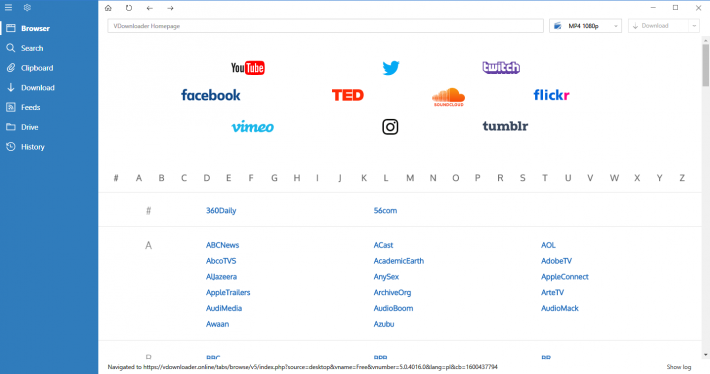The width and height of the screenshot is (710, 374).
Task: Focus the VDownloader Homepage address field
Action: pos(325,26)
